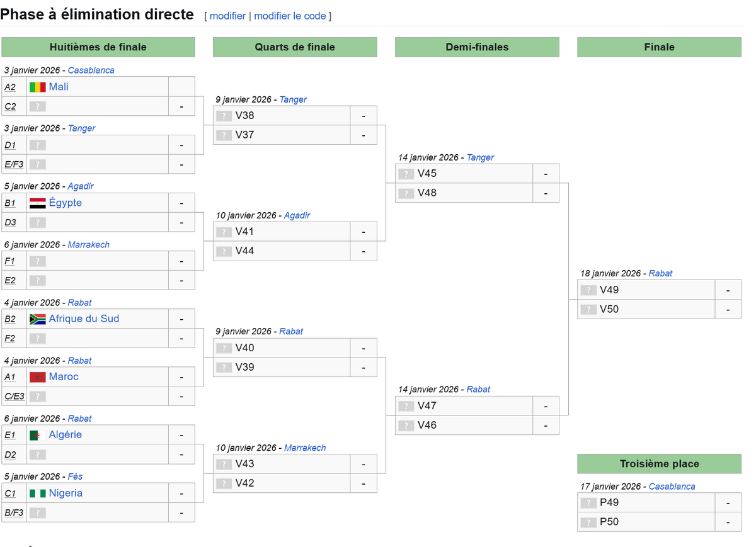The height and width of the screenshot is (547, 756).
Task: Open the Nigeria team link
Action: pos(66,493)
